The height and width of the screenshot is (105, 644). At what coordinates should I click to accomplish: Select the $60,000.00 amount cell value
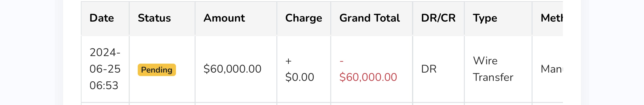[x=232, y=69]
